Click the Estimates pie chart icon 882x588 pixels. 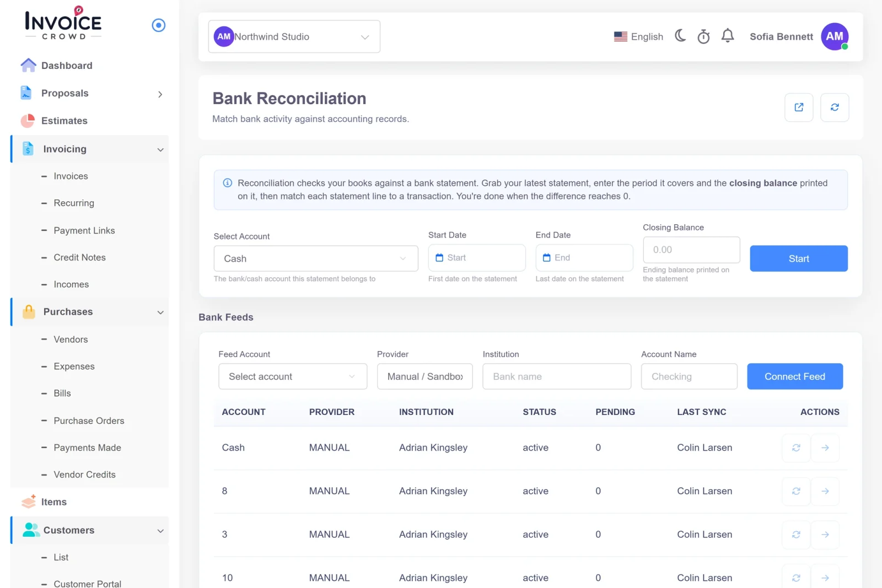27,121
